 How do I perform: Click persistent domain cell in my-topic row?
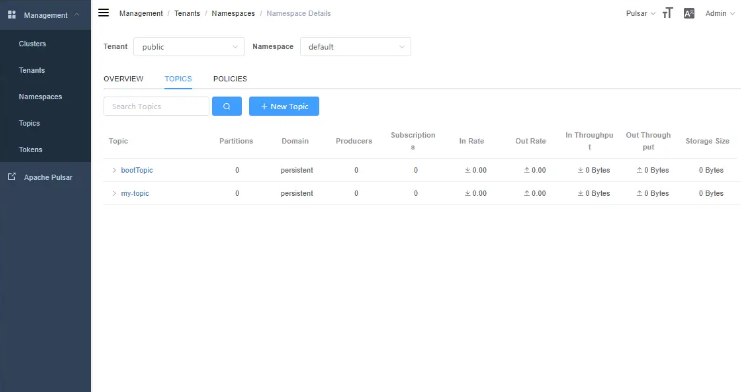(297, 193)
